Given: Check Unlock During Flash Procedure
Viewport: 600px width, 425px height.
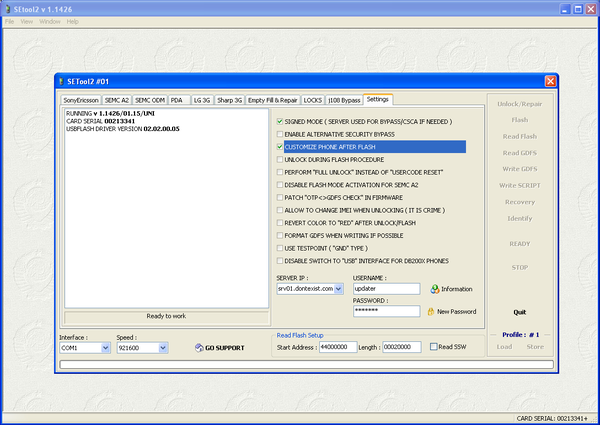Looking at the screenshot, I should (280, 159).
